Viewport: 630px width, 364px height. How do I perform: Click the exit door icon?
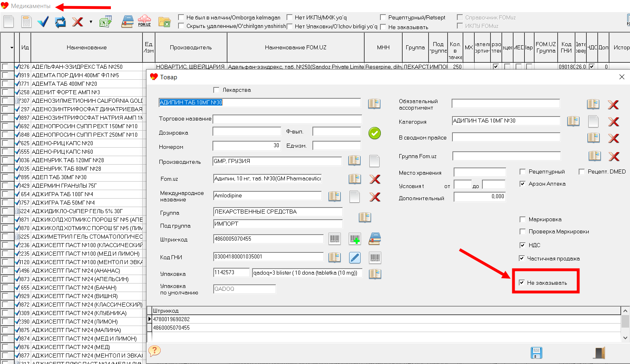[x=599, y=353]
